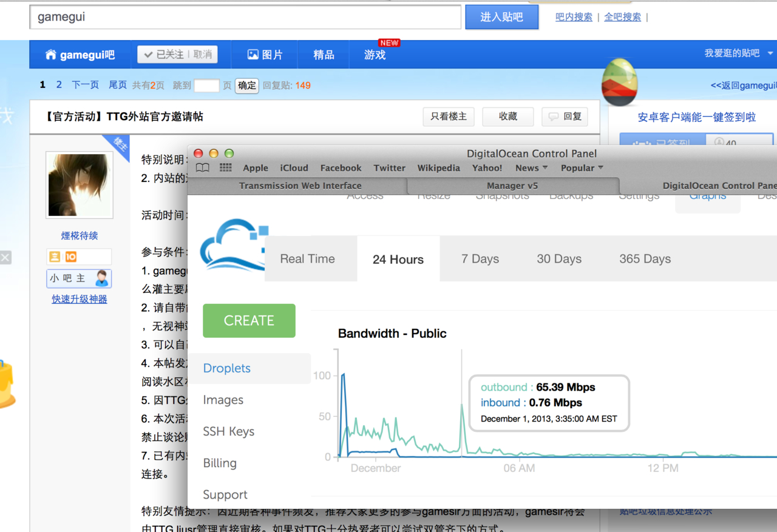Focus the gamegui search input field
The width and height of the screenshot is (777, 532).
[245, 17]
